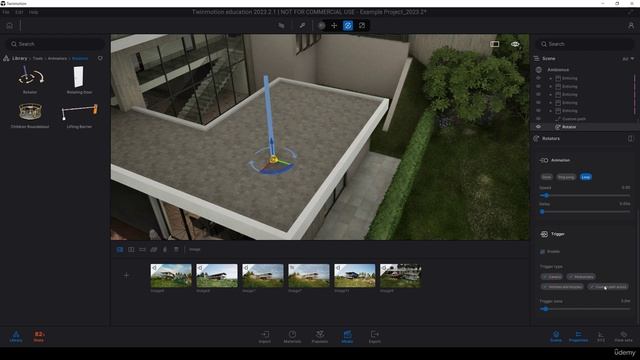640x360 pixels.
Task: Toggle the Camera trigger type
Action: point(551,277)
